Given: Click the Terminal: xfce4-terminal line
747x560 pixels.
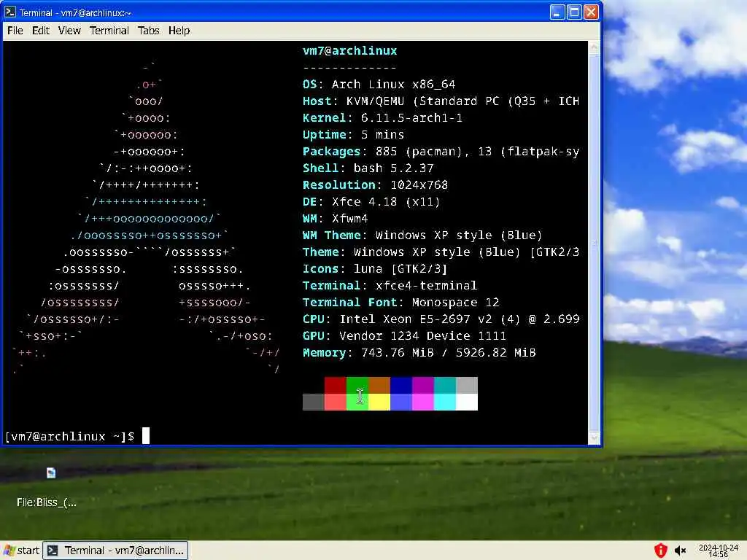Looking at the screenshot, I should 390,286.
